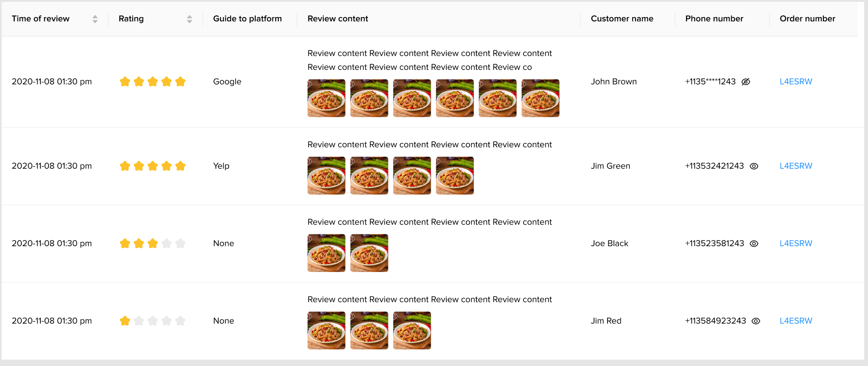Click the Review content column header
The height and width of the screenshot is (366, 868).
[x=338, y=19]
